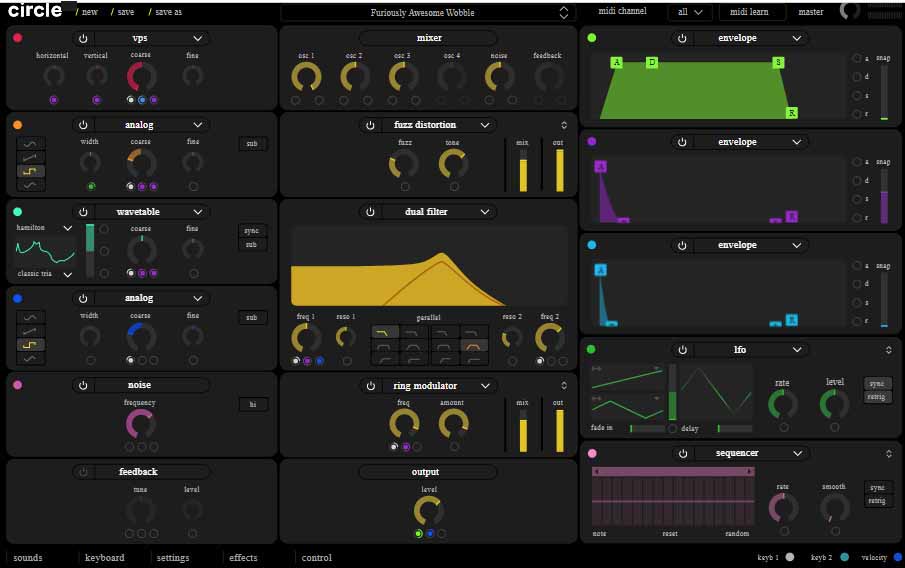Toggle power of the ring modulator
Screen dimensions: 905x568
371,386
